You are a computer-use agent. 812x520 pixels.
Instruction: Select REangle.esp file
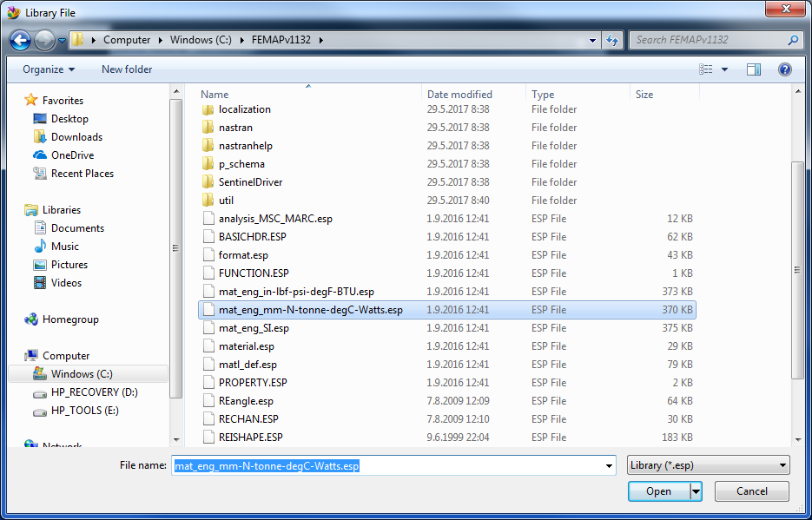click(447, 401)
